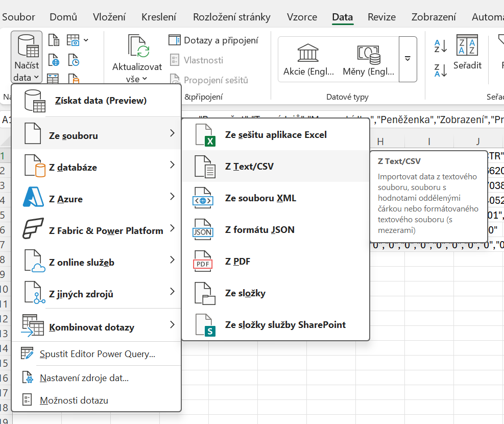The width and height of the screenshot is (504, 424).
Task: Select column I header
Action: point(429,142)
